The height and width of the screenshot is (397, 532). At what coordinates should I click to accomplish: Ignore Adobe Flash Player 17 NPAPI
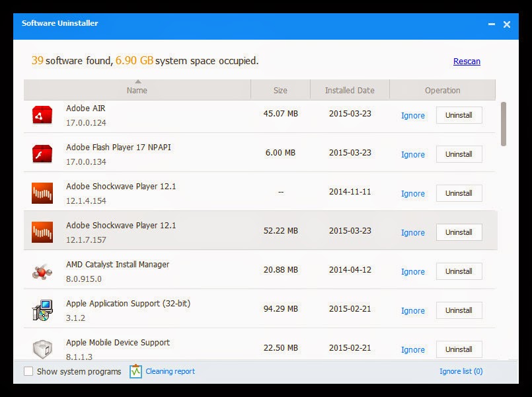413,155
